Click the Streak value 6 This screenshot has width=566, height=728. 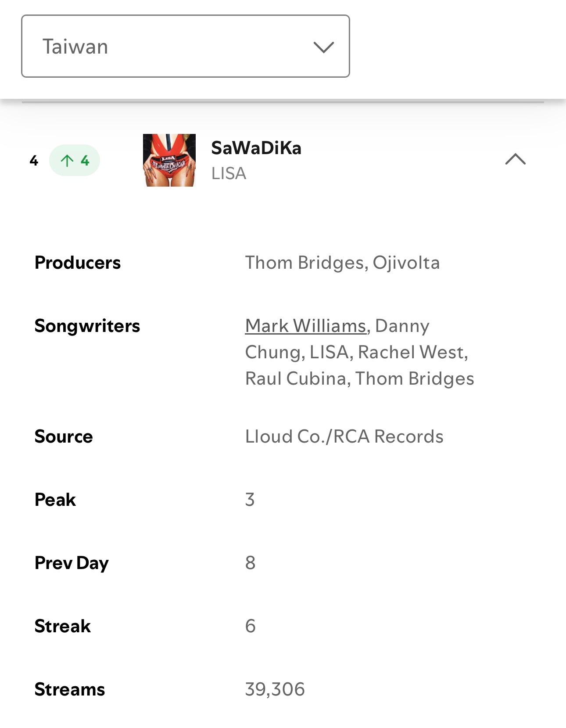coord(250,626)
